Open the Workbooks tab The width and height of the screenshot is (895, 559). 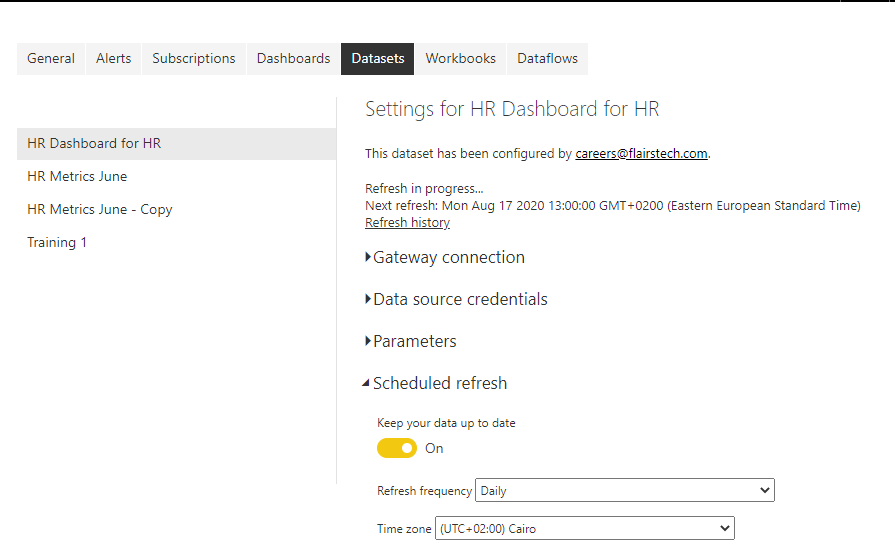click(461, 59)
